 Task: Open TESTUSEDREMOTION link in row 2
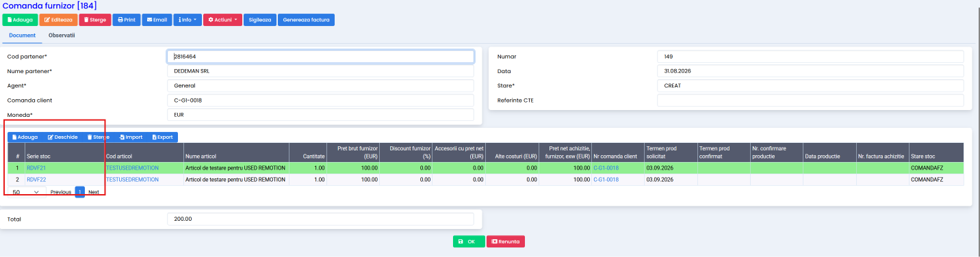click(132, 180)
